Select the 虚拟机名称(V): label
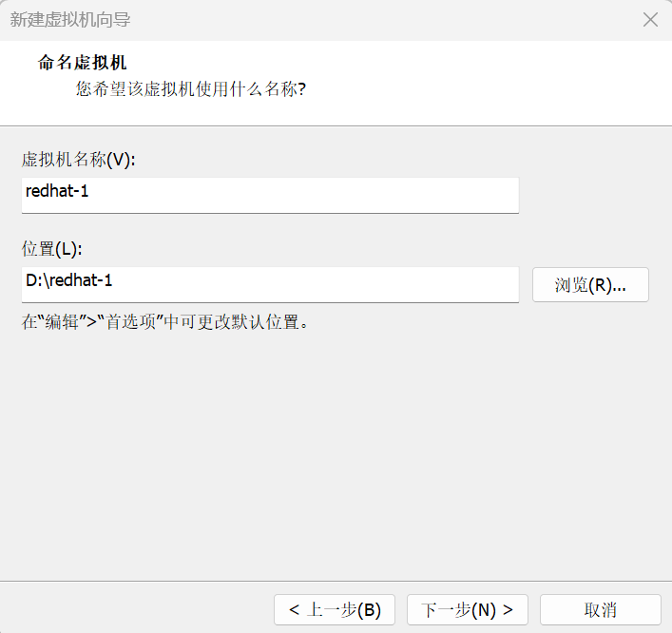This screenshot has height=633, width=672. coord(79,160)
